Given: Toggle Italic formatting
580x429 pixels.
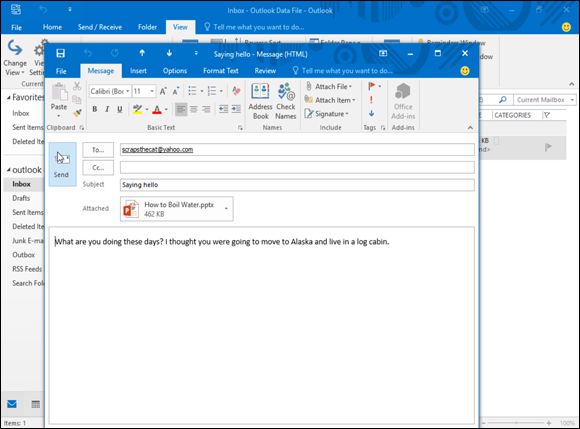Looking at the screenshot, I should pyautogui.click(x=107, y=109).
